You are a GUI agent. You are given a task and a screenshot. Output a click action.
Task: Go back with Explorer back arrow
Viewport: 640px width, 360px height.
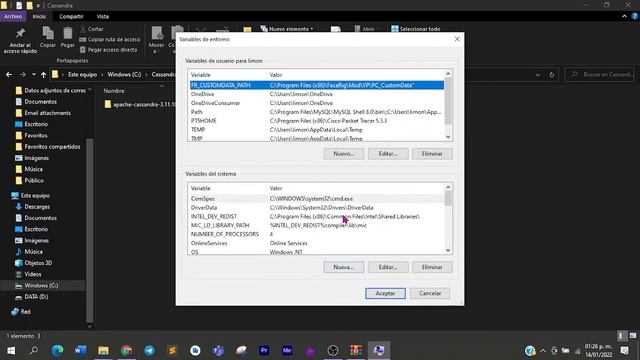tap(9, 75)
